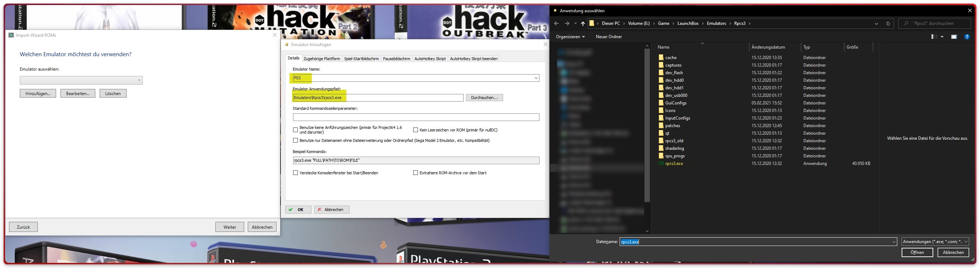Select the InputConfigs folder icon
This screenshot has width=980, height=269.
[661, 118]
